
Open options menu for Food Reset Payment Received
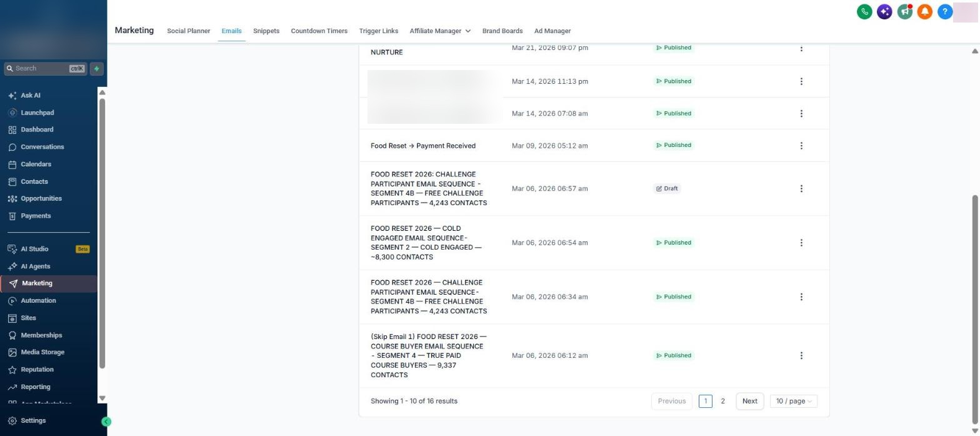[x=801, y=146]
